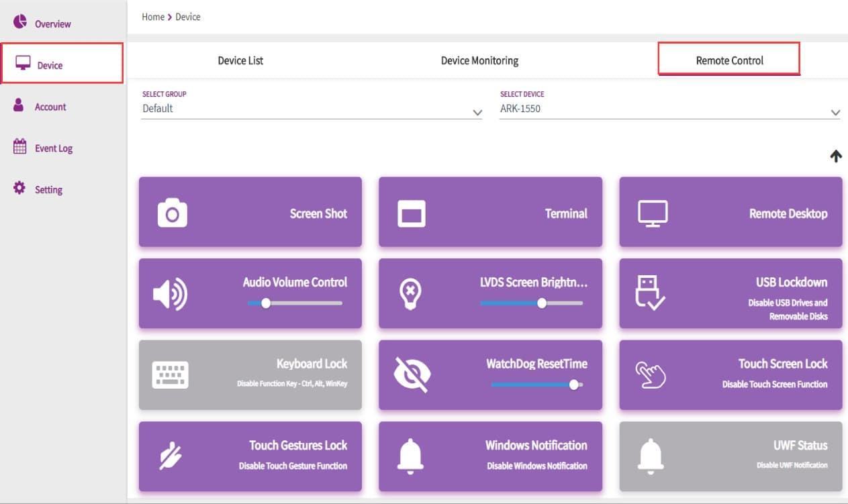This screenshot has height=504, width=848.
Task: Click the Remote Desktop monitor icon
Action: click(x=652, y=213)
